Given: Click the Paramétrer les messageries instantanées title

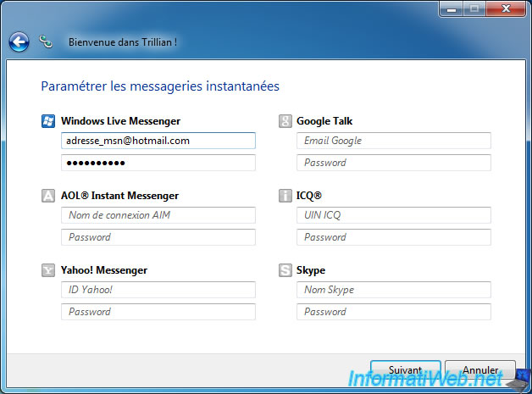Looking at the screenshot, I should coord(160,86).
